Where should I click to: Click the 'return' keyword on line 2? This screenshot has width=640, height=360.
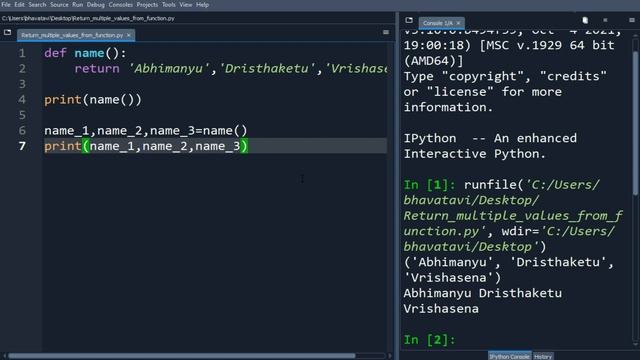pos(97,69)
